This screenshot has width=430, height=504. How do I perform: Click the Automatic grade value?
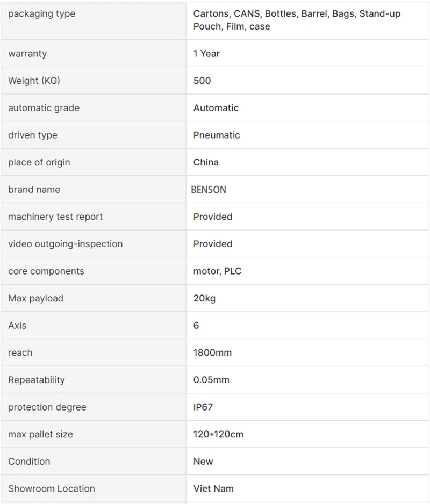coord(216,108)
